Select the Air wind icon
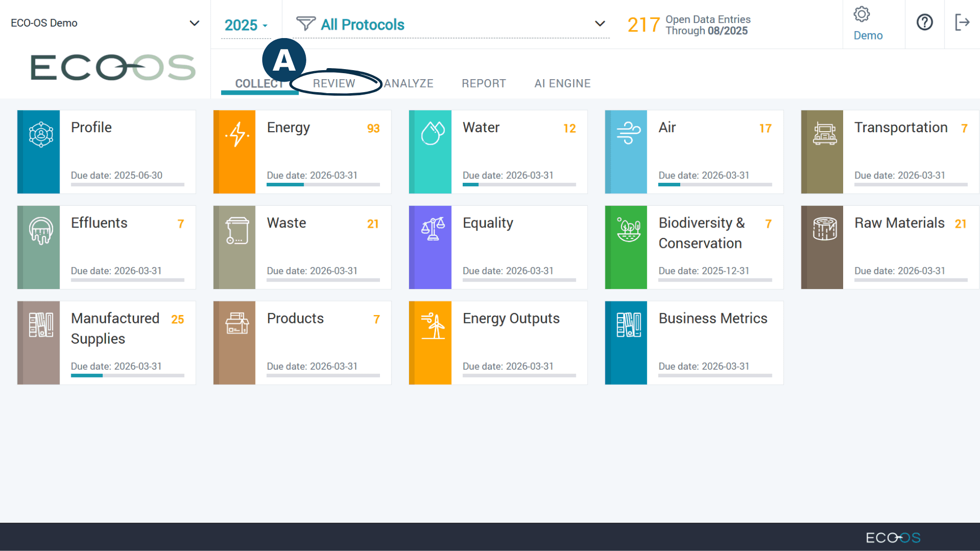980x551 pixels. (628, 133)
